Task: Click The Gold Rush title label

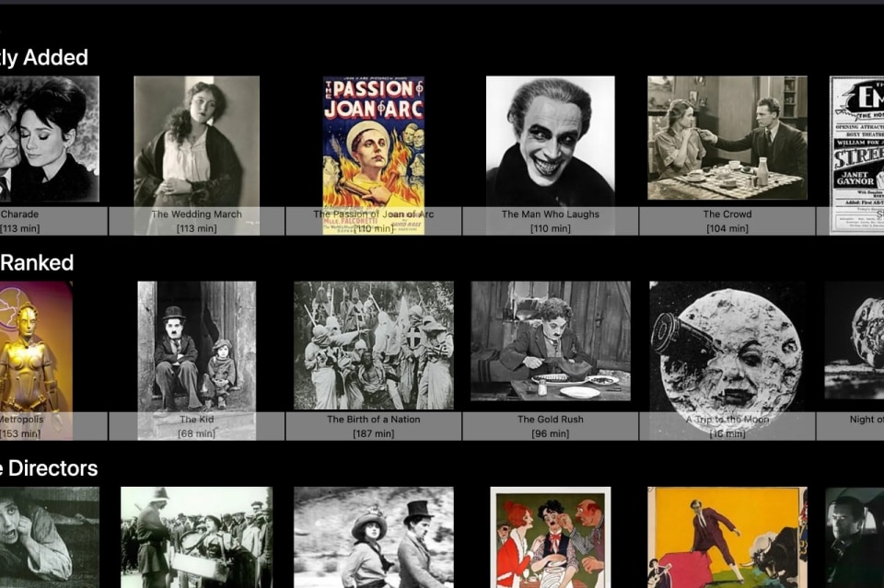Action: (550, 420)
